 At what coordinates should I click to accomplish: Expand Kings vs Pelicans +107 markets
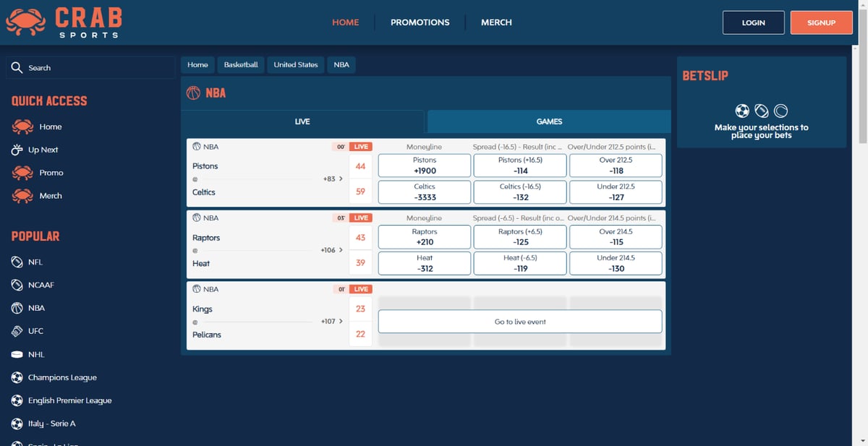tap(331, 321)
